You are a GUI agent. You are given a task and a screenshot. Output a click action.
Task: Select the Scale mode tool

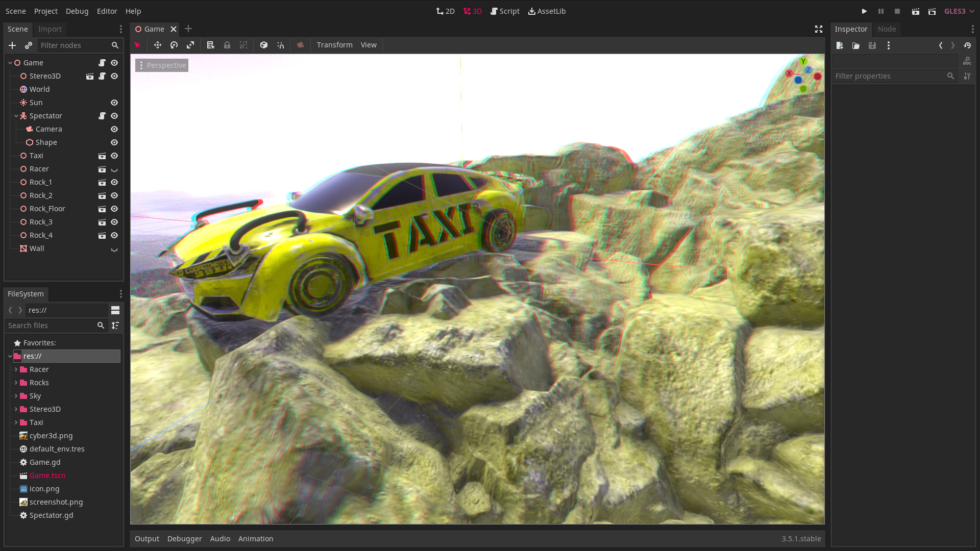(x=190, y=45)
